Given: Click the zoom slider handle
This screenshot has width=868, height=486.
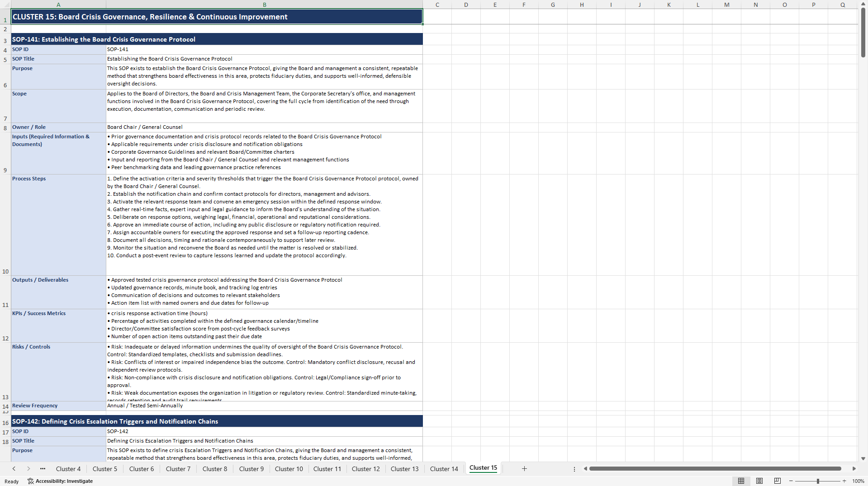Looking at the screenshot, I should coord(818,481).
